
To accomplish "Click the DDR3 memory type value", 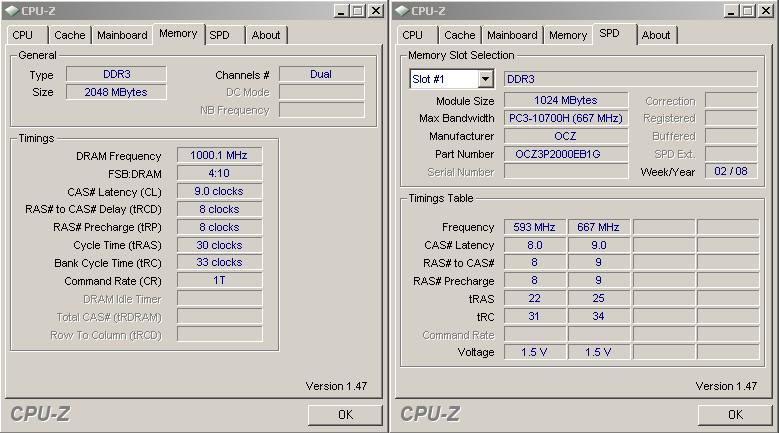I will tap(116, 74).
